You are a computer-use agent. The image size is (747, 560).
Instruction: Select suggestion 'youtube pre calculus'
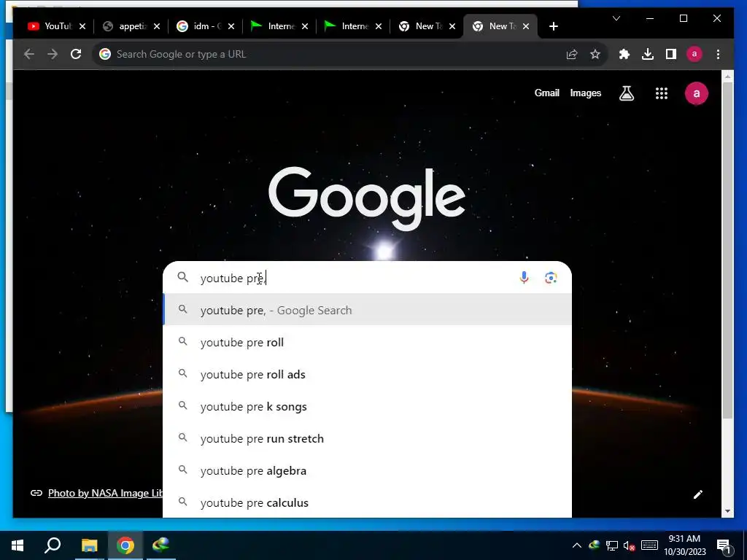(367, 502)
